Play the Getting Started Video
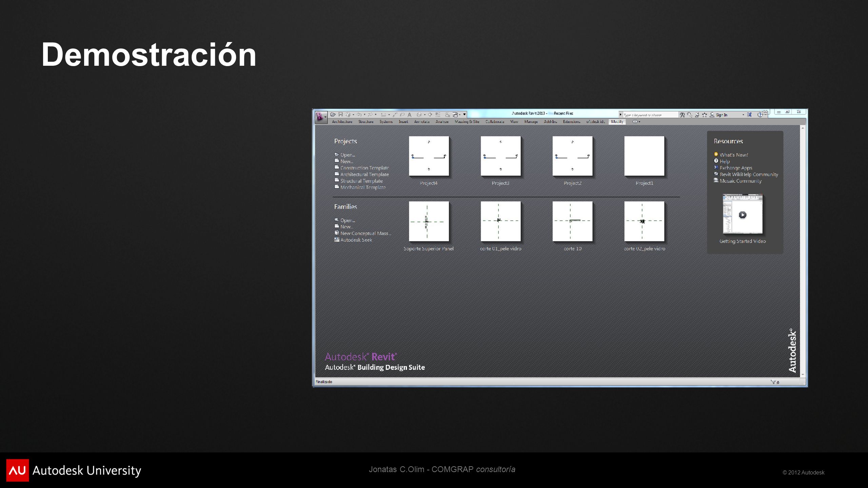 click(x=743, y=215)
